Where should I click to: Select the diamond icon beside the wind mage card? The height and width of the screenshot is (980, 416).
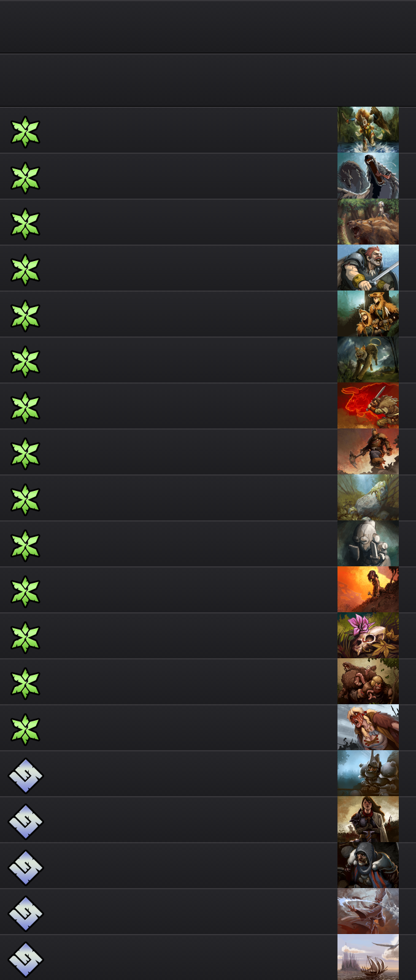pyautogui.click(x=26, y=913)
